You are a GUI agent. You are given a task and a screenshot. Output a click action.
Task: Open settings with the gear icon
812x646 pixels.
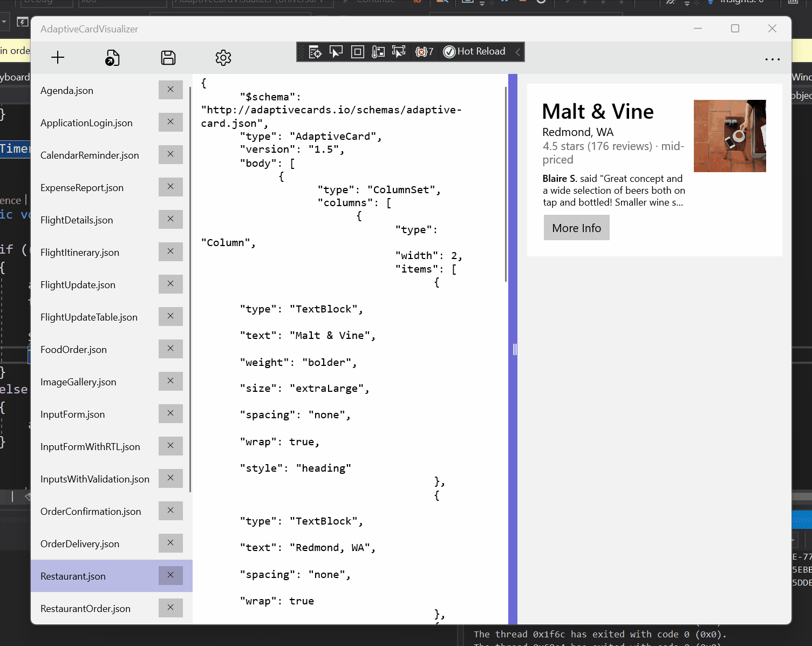pos(223,58)
